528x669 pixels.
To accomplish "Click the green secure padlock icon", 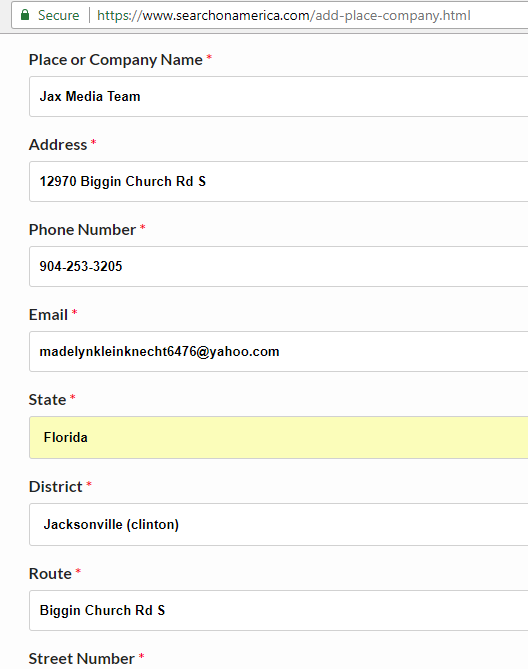I will (25, 15).
